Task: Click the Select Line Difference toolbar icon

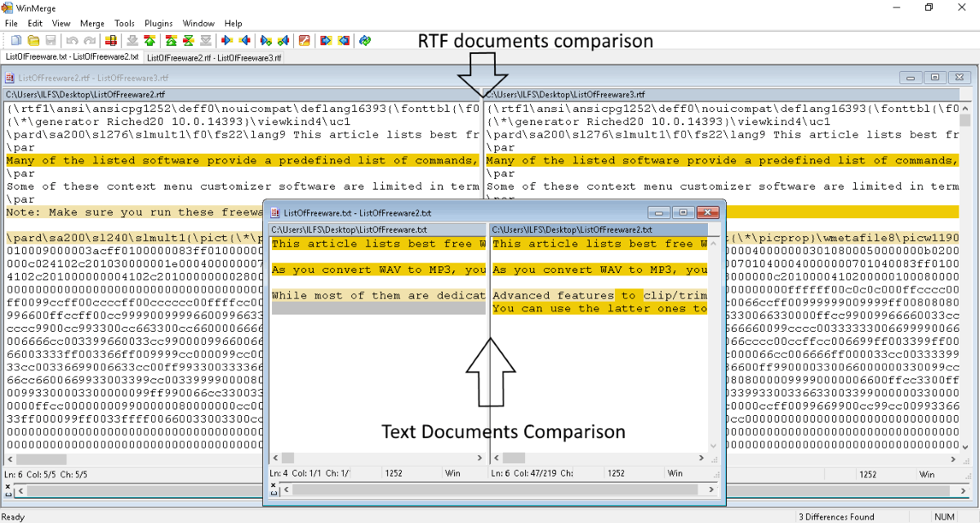Action: [x=110, y=40]
